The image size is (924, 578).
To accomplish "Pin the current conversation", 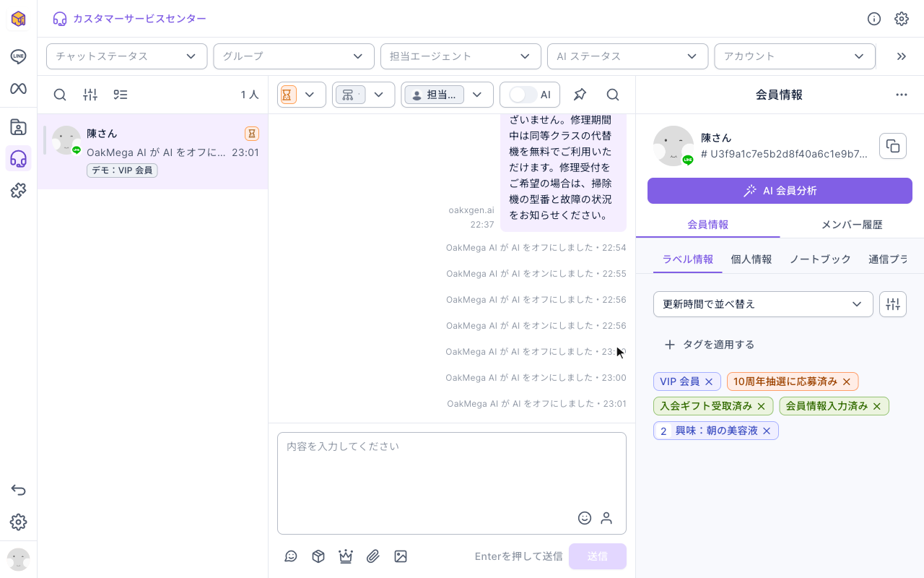I will [x=580, y=95].
